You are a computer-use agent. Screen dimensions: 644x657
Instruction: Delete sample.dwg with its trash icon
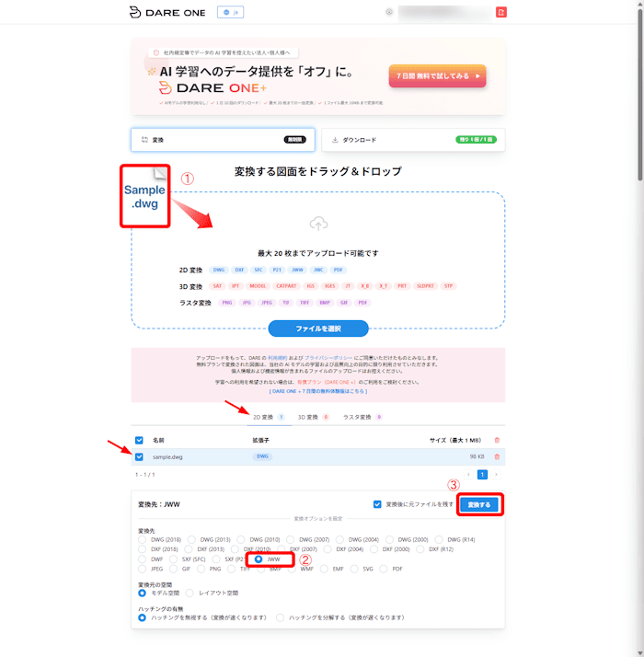pos(497,456)
